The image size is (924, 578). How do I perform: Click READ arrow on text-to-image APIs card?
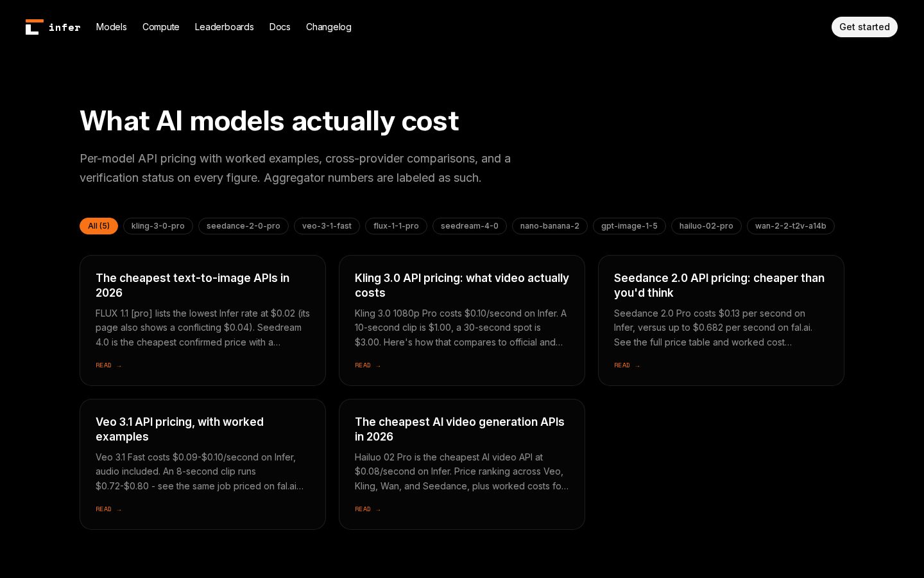point(108,365)
